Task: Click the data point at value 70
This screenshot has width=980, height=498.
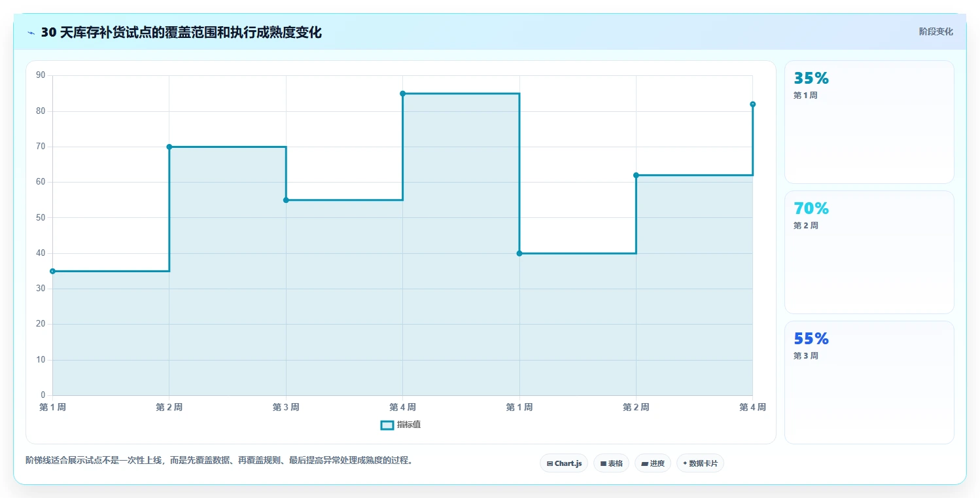Action: (169, 147)
